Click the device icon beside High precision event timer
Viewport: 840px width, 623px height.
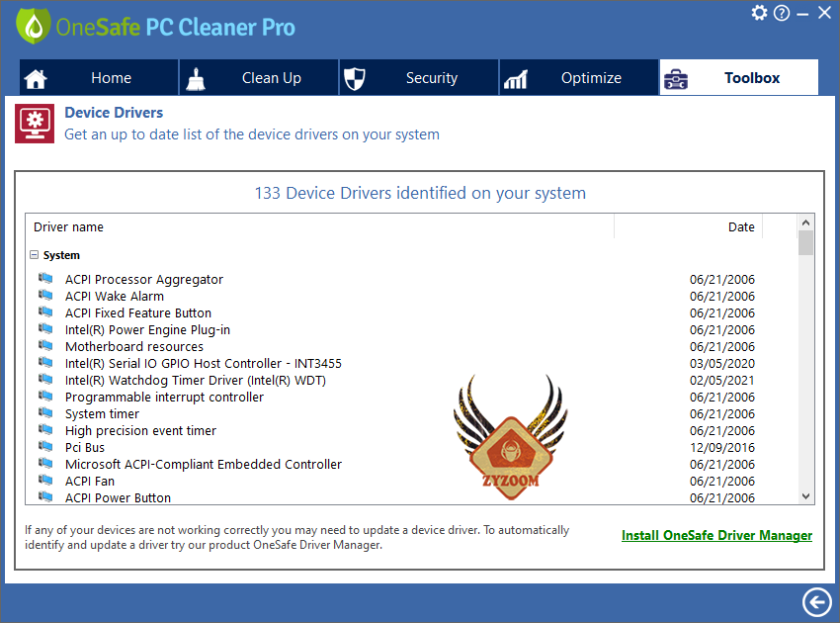point(45,429)
